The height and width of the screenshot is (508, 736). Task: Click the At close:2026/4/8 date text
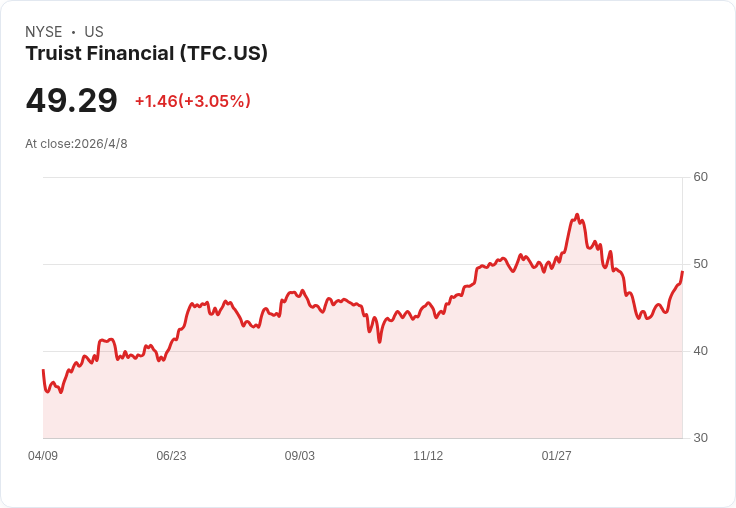[x=76, y=144]
